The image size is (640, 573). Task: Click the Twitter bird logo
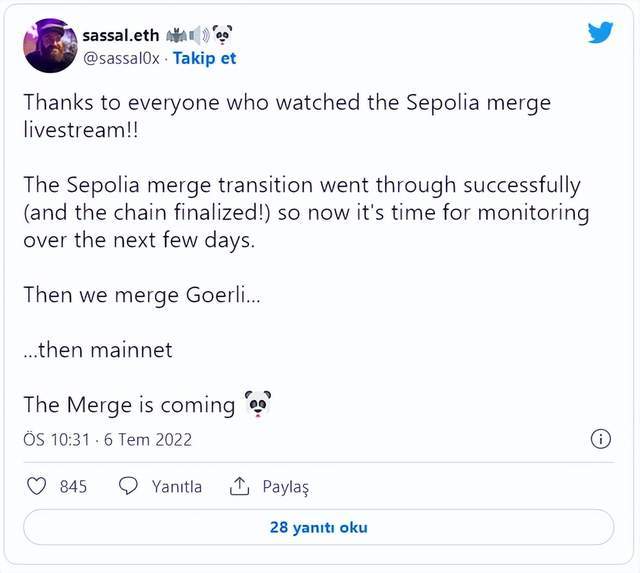coord(600,33)
